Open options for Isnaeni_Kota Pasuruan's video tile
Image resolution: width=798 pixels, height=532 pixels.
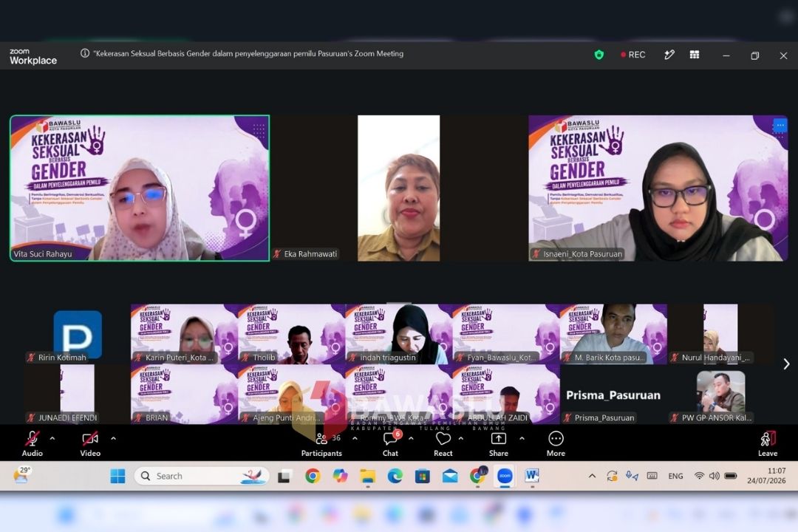pos(780,125)
